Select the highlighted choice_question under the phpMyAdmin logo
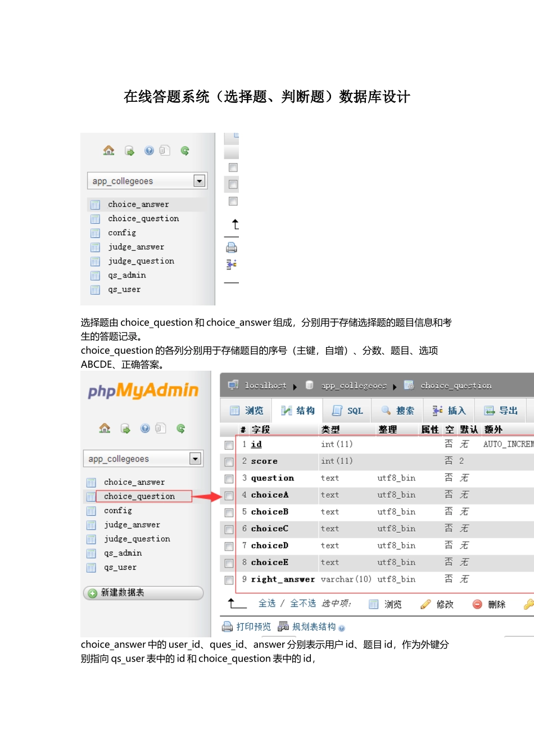 point(139,497)
